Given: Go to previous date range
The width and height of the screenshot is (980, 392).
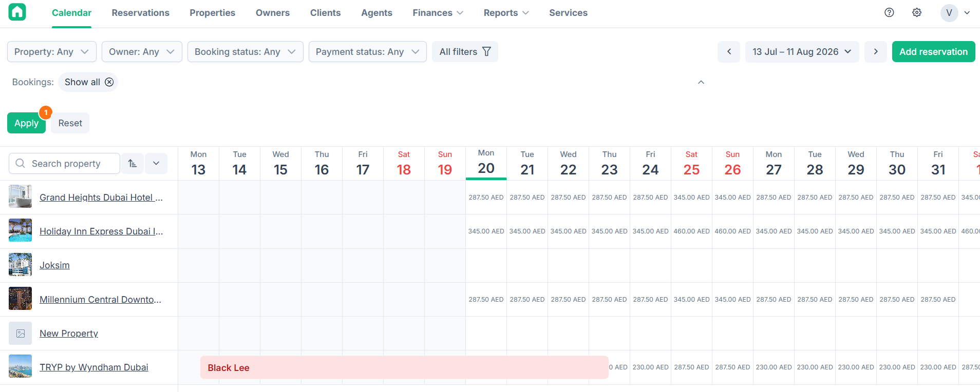Looking at the screenshot, I should (729, 52).
